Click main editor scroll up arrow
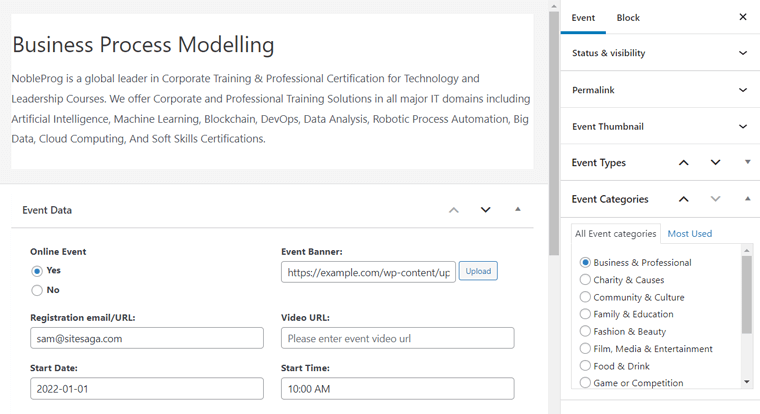760x414 pixels. click(554, 6)
